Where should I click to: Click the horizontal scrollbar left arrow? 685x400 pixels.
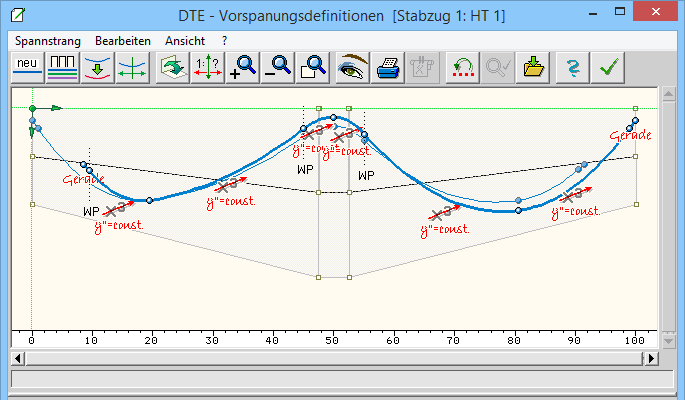click(16, 357)
